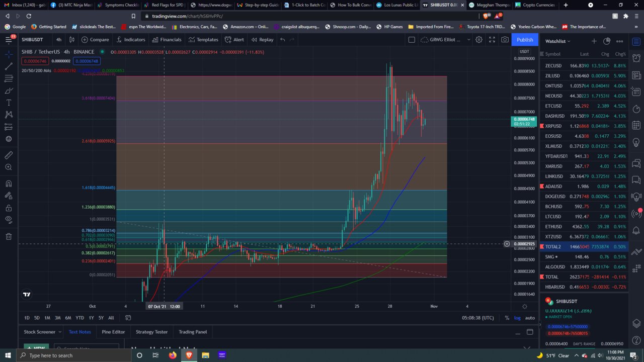Open the prediction and measurement tools
The width and height of the screenshot is (644, 362).
pos(9,127)
